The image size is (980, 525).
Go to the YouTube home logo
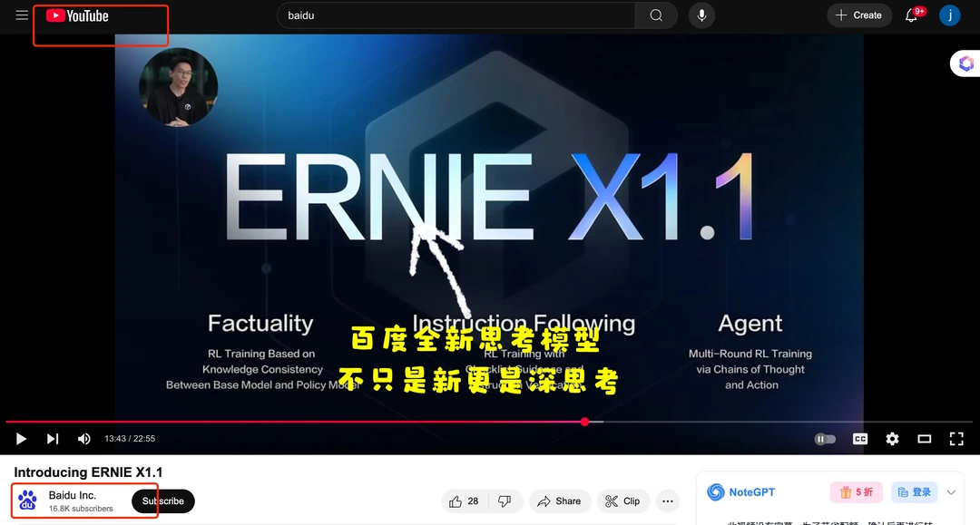[77, 15]
